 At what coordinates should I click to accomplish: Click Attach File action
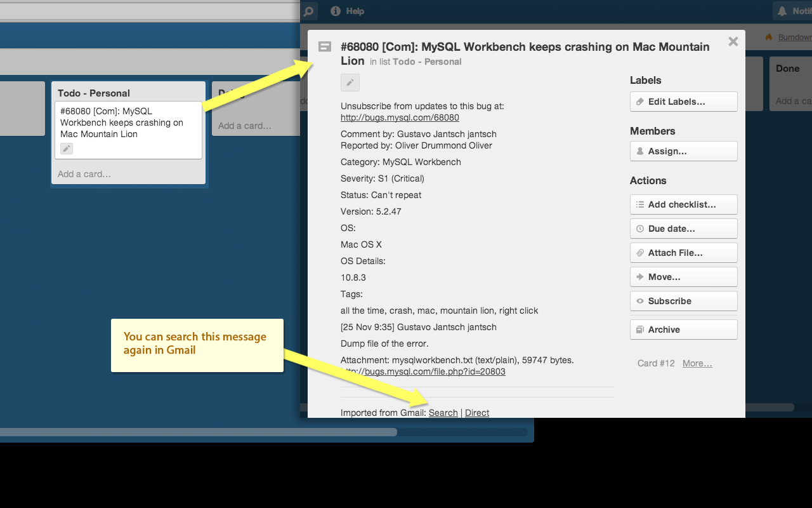point(683,253)
